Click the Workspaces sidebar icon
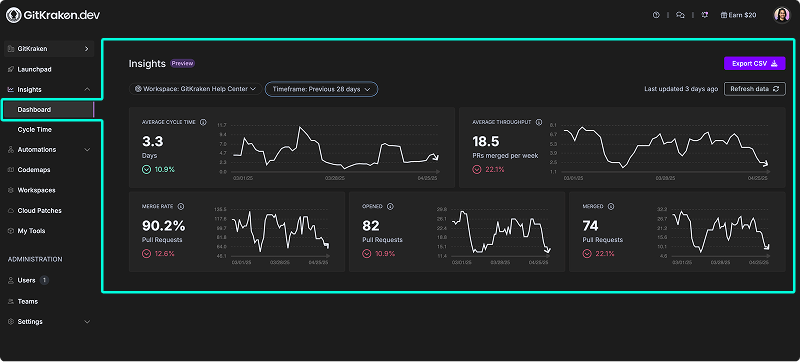The image size is (800, 362). pos(11,190)
